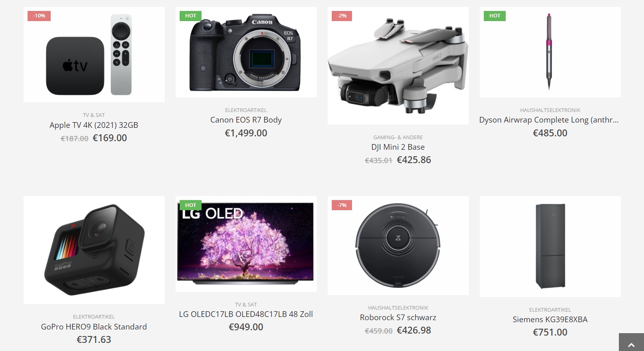Viewport: 644px width, 351px height.
Task: Open the Roborock S7 vacuum image
Action: [x=398, y=245]
